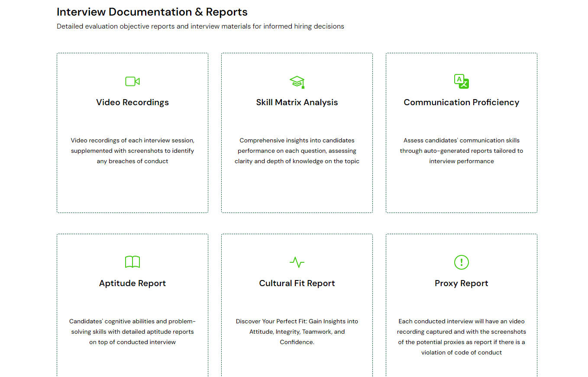Screen dimensions: 588x377
Task: Click the subtitle about informed hiring decisions
Action: [x=200, y=26]
